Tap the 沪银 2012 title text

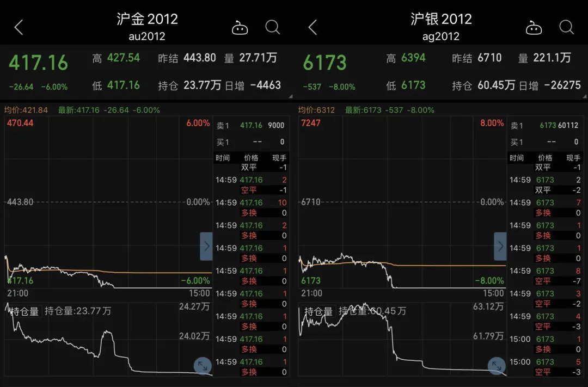click(x=441, y=19)
